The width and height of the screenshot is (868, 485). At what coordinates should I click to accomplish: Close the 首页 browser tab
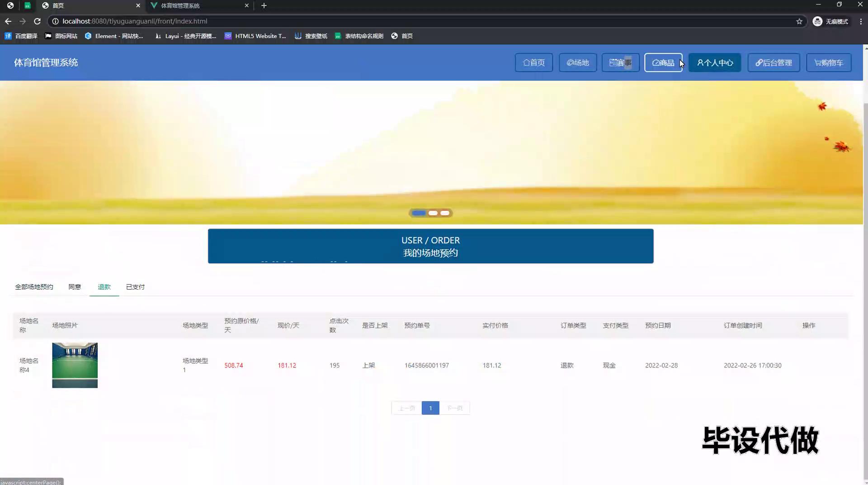click(138, 5)
